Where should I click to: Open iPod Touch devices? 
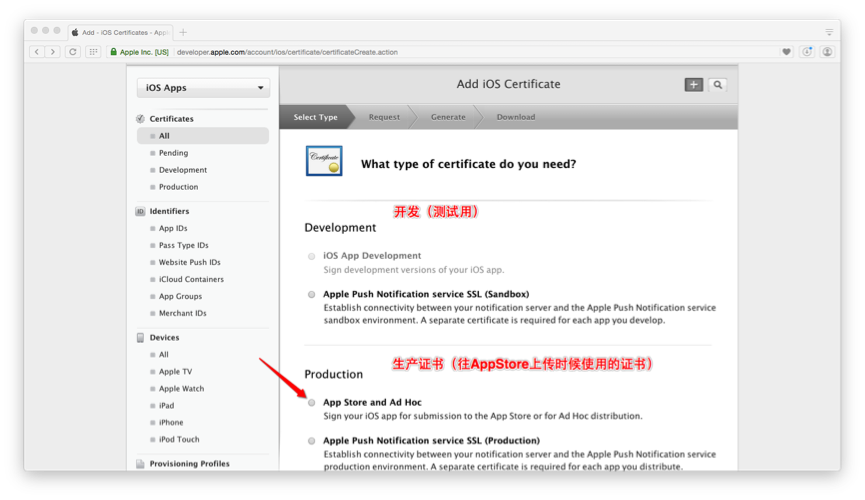[x=179, y=439]
